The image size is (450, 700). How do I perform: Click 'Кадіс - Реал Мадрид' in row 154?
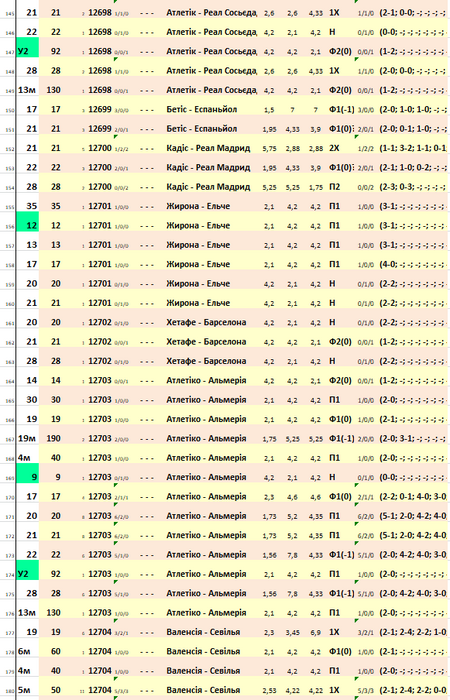tap(208, 187)
